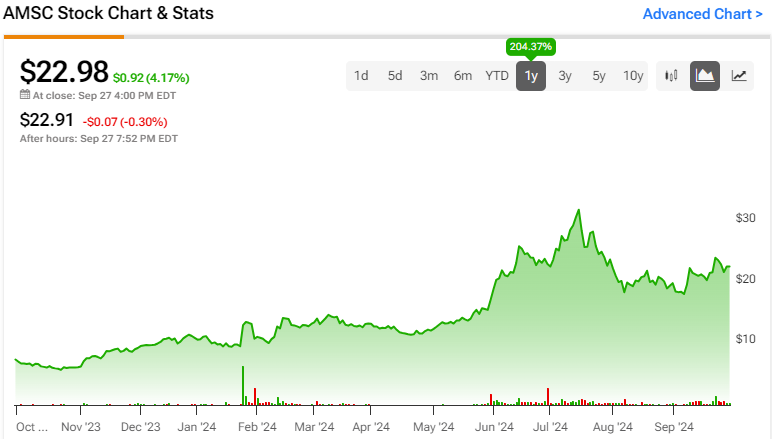Click the After hours Sep 27 timestamp

(98, 139)
